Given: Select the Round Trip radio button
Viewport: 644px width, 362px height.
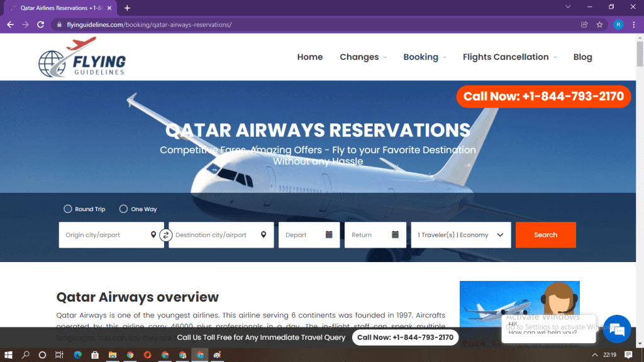Looking at the screenshot, I should click(x=68, y=209).
